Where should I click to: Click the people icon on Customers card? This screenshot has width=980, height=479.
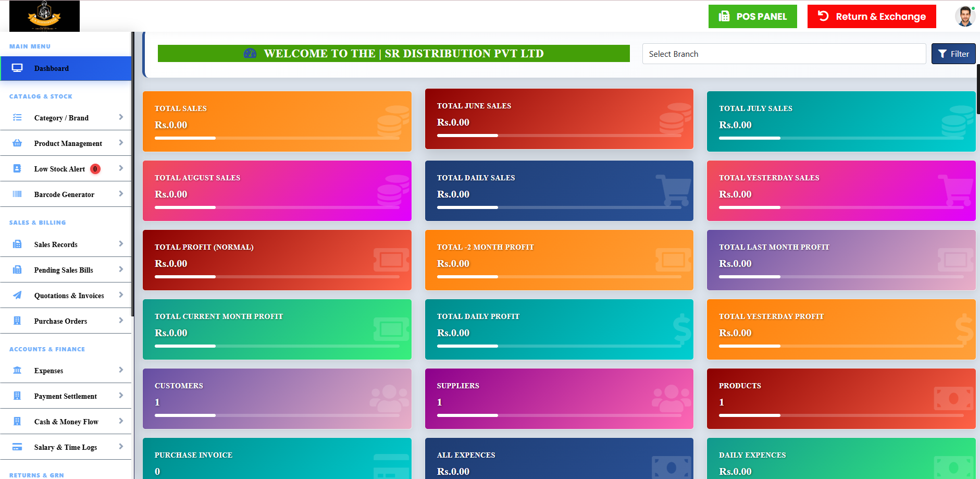pyautogui.click(x=390, y=399)
